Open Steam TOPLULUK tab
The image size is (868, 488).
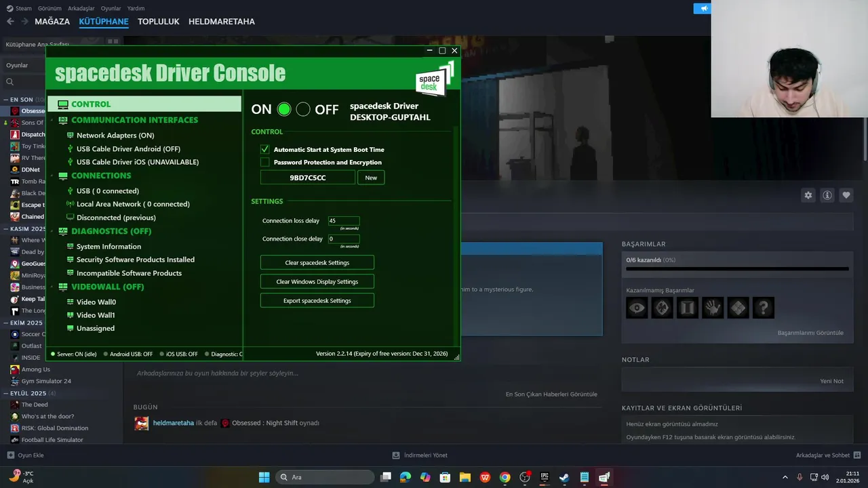coord(159,22)
